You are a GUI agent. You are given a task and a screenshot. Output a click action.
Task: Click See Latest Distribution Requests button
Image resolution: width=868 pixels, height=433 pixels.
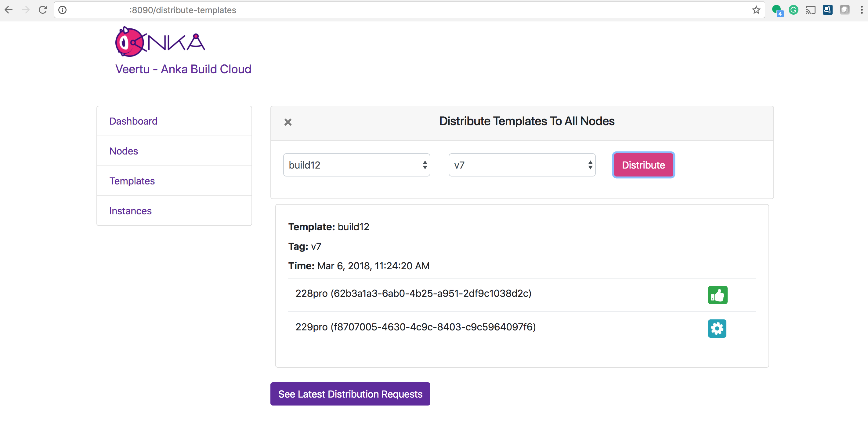click(x=350, y=394)
